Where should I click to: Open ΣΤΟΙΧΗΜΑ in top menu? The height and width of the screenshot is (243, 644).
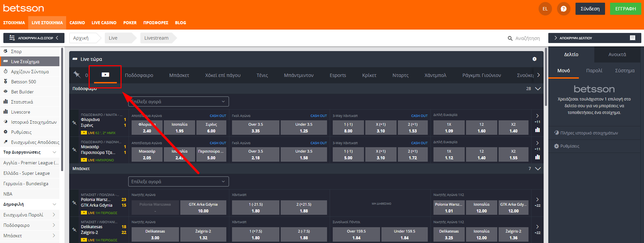point(14,23)
